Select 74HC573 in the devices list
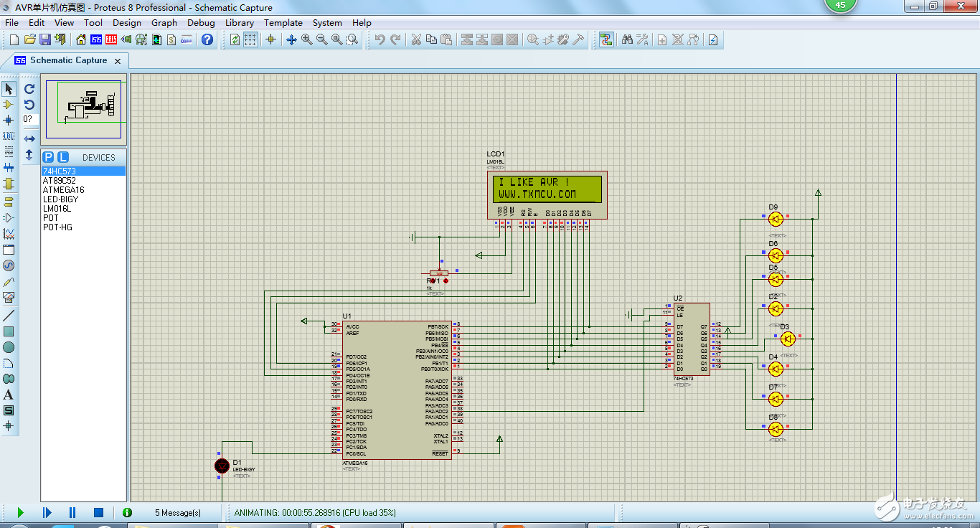The height and width of the screenshot is (528, 980). click(x=83, y=171)
